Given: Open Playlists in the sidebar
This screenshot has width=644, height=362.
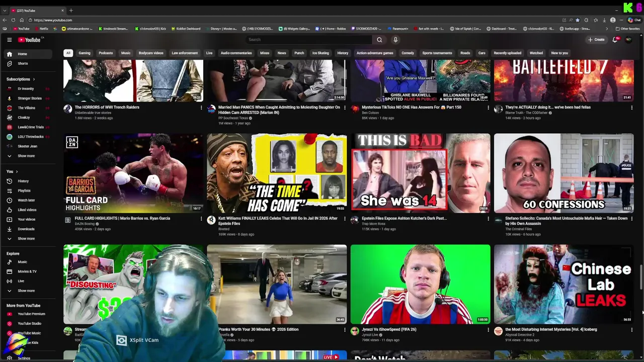Looking at the screenshot, I should 27,191.
